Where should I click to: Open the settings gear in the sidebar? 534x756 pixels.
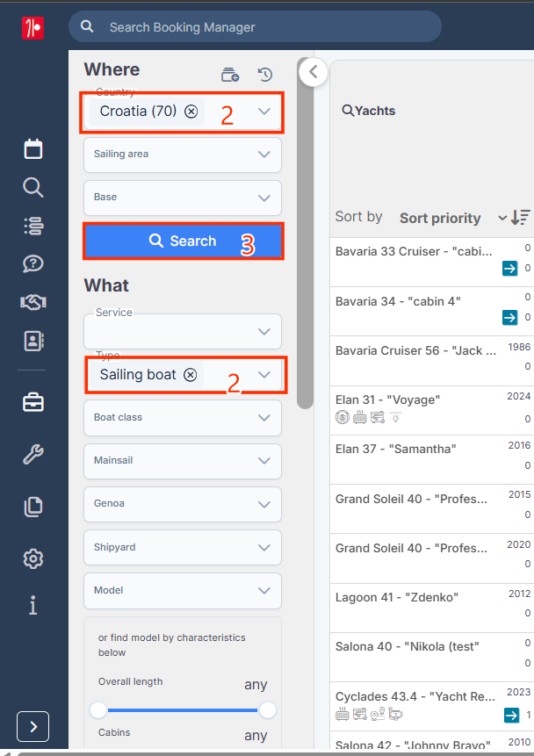[33, 558]
